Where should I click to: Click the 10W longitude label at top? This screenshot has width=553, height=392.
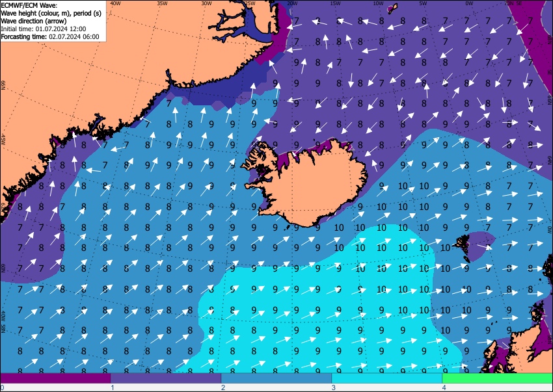pos(379,3)
